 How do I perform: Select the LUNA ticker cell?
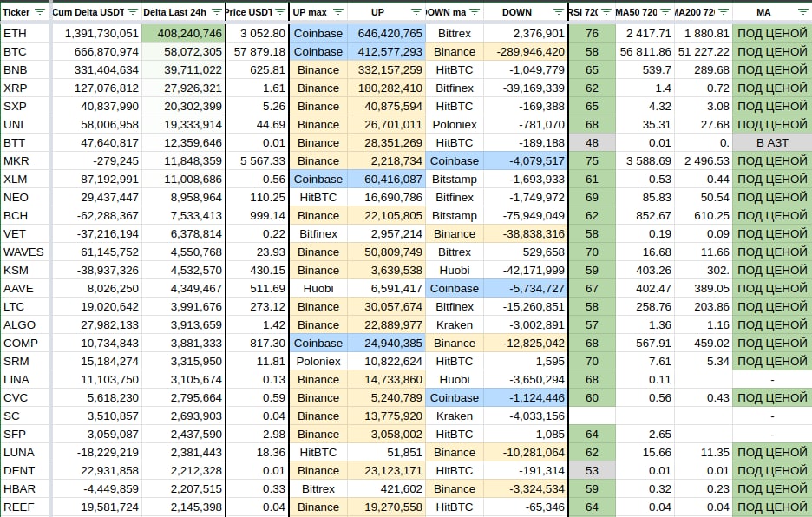[25, 453]
